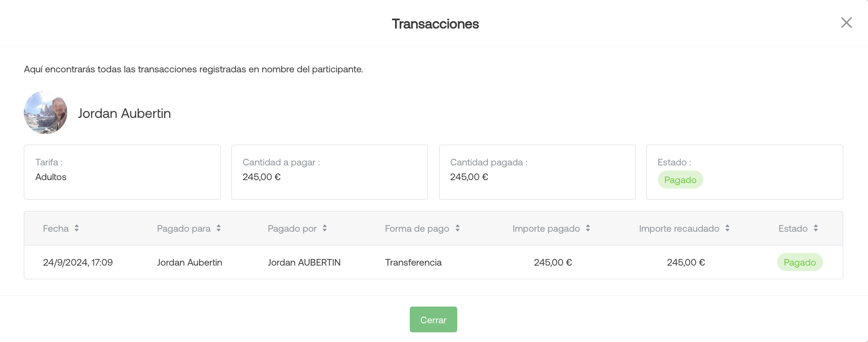Sort by Importe recaudado arrow icon
The width and height of the screenshot is (868, 342).
point(728,228)
